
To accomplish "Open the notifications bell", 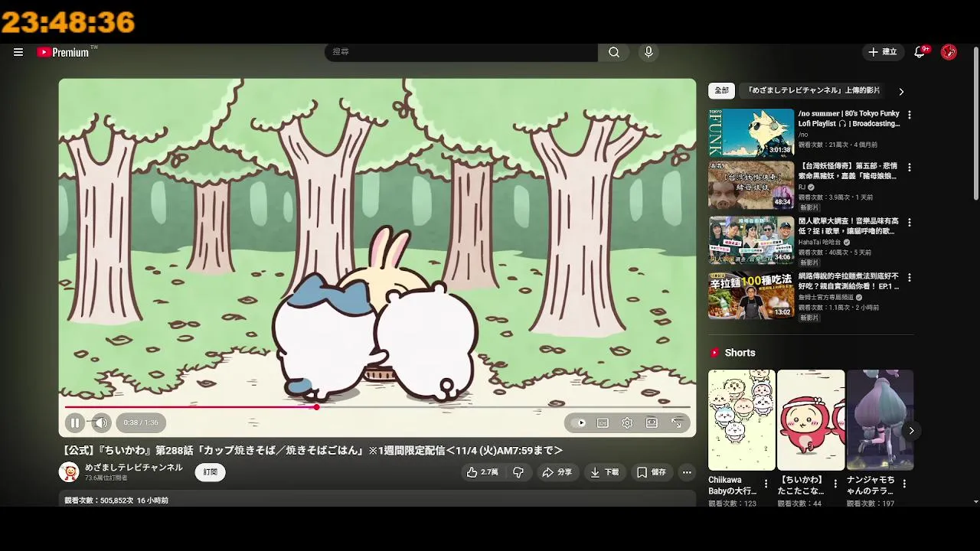I will [x=920, y=52].
